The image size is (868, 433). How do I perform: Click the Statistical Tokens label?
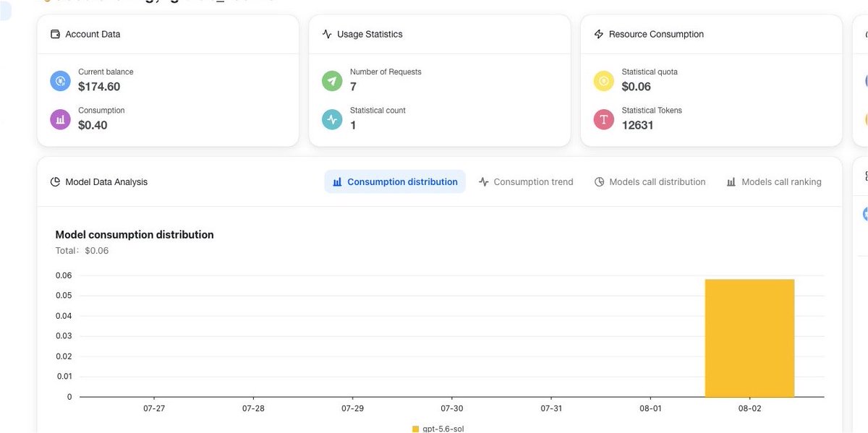coord(652,111)
